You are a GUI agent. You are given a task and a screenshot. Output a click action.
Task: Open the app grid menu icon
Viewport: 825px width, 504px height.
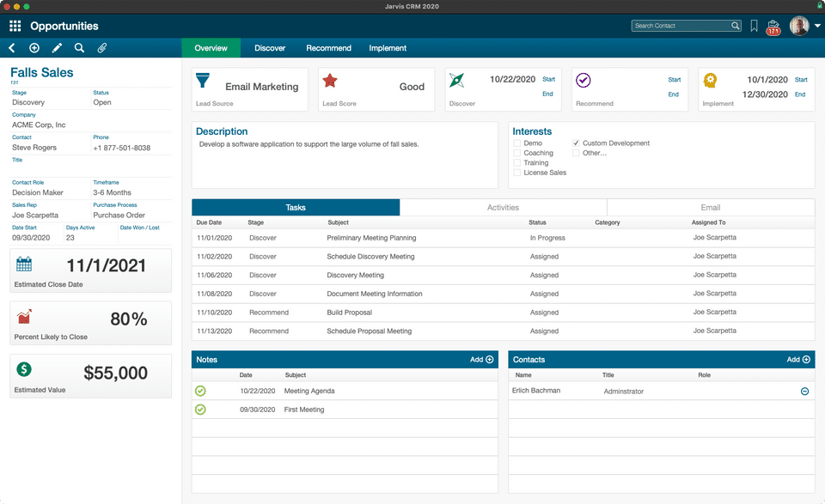15,26
